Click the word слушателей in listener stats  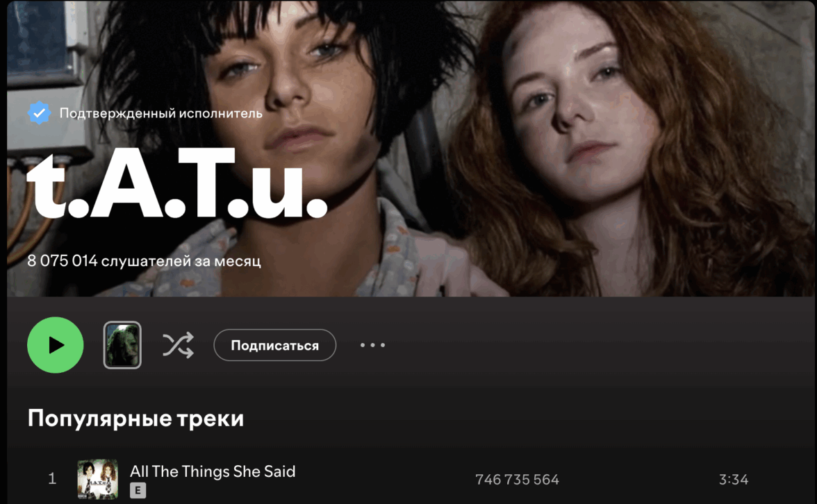146,261
